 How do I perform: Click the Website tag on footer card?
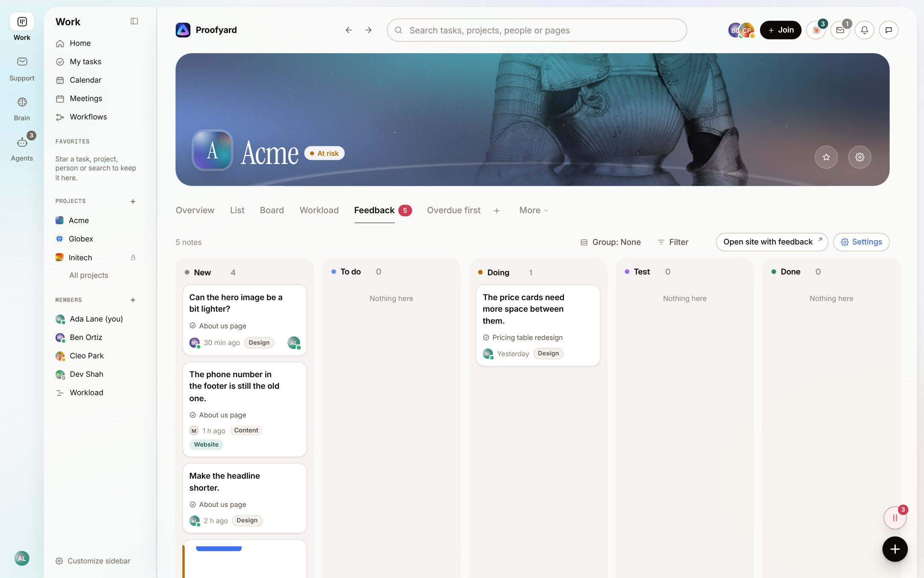pos(206,444)
